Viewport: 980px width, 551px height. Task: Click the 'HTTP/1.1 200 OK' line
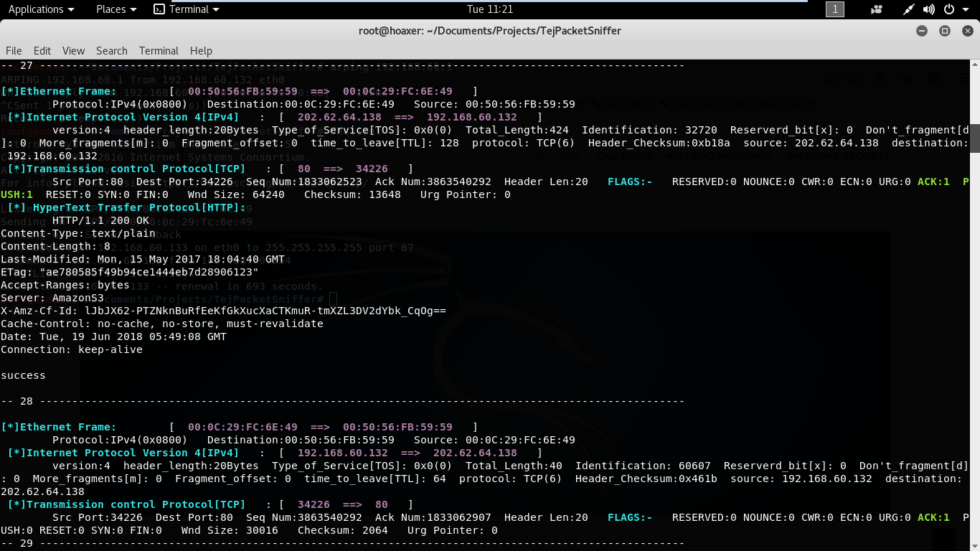100,220
